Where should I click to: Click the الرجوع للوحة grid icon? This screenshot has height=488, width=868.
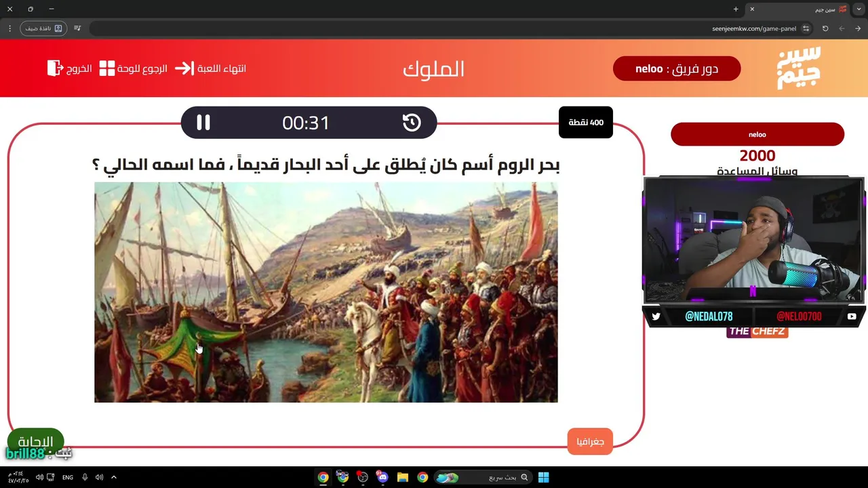(x=107, y=68)
